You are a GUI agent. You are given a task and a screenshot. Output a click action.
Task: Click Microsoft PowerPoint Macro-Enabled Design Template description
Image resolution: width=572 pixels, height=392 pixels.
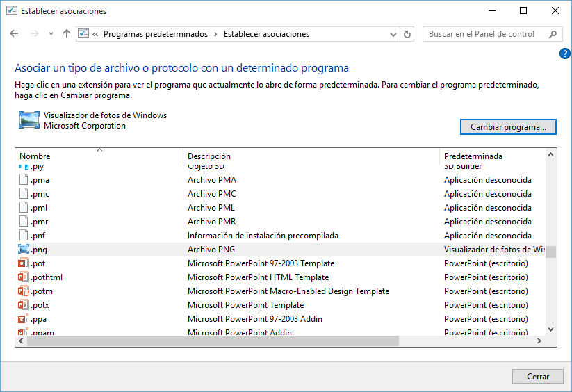pyautogui.click(x=288, y=291)
